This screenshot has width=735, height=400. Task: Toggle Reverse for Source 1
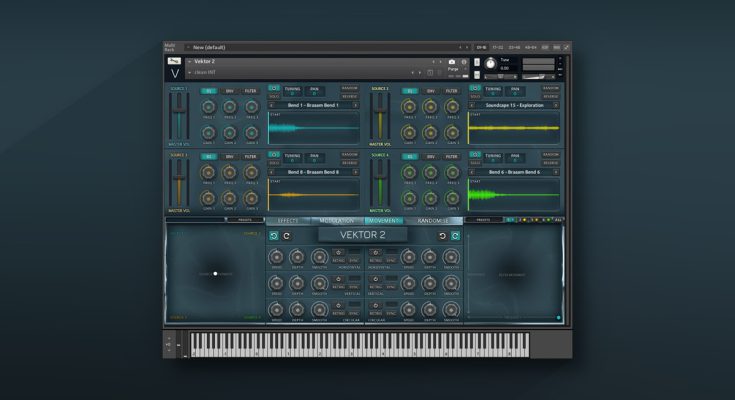[x=350, y=97]
